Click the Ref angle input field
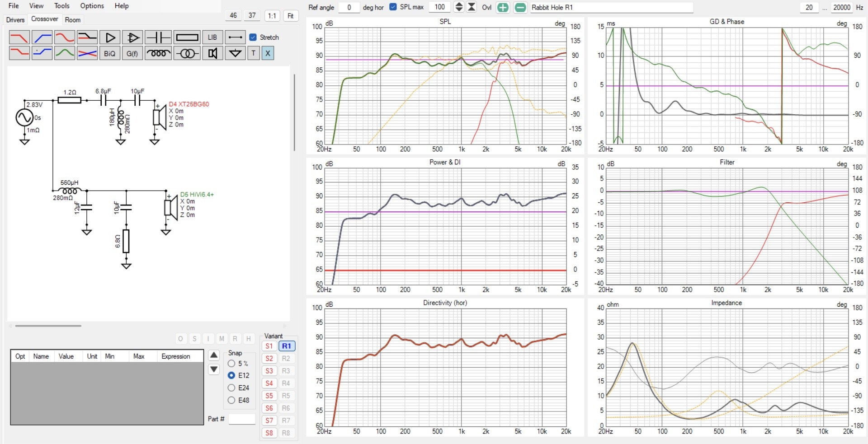This screenshot has height=444, width=868. pos(349,7)
